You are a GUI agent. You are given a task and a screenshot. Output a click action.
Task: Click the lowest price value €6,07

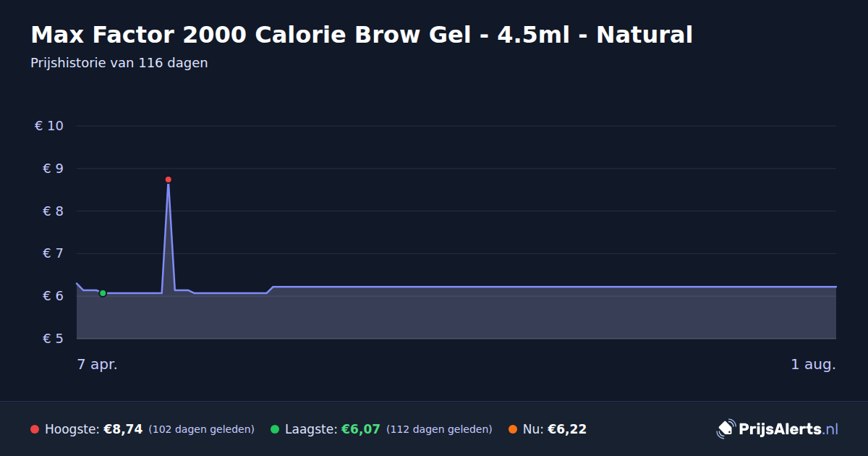click(x=360, y=429)
